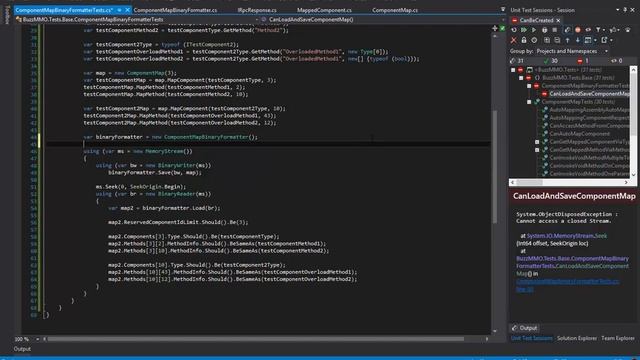
Task: Open the Solution Explorer tab
Action: point(577,338)
